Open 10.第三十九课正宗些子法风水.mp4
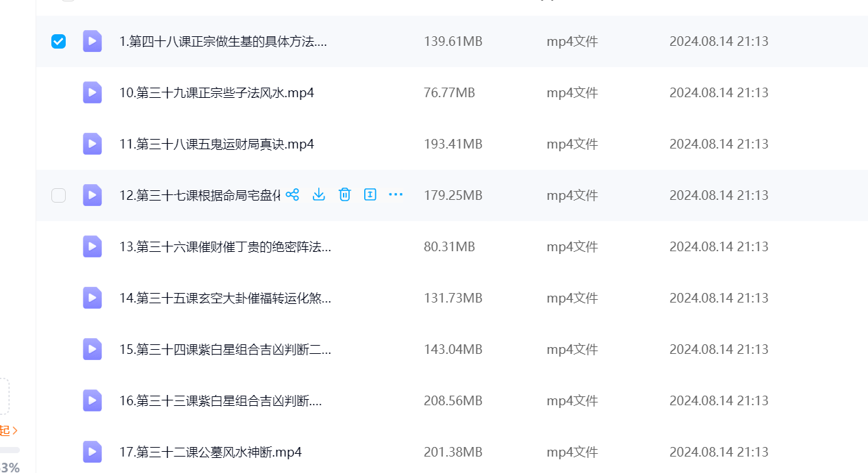The height and width of the screenshot is (473, 868). tap(216, 92)
